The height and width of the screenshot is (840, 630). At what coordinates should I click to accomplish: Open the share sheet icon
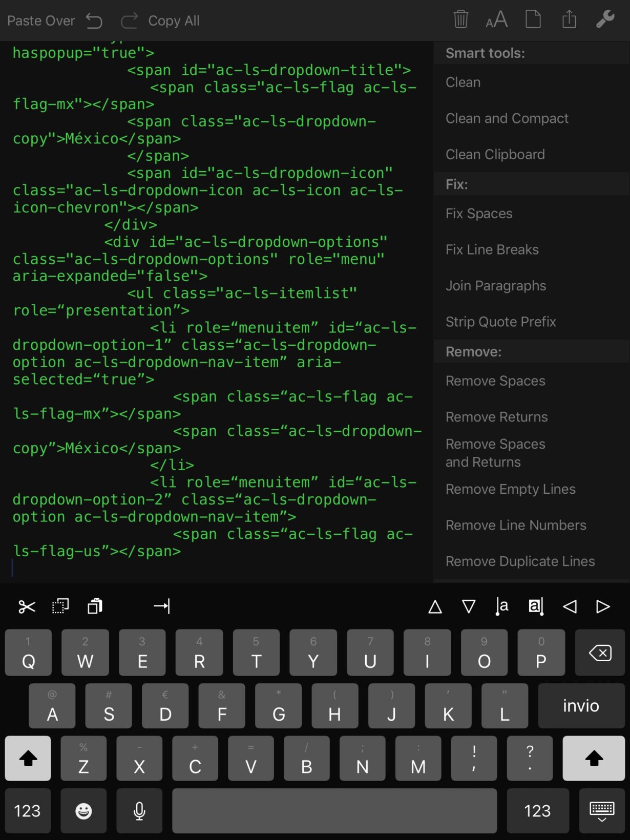[569, 19]
